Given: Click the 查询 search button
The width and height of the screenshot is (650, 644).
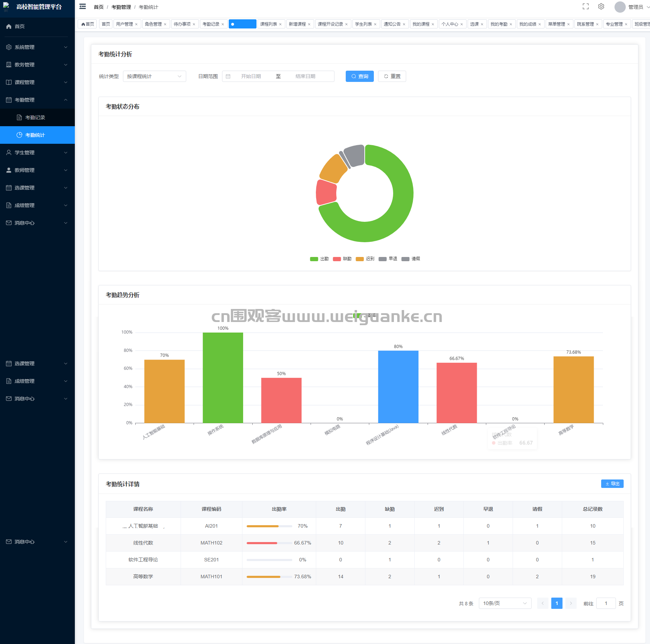Looking at the screenshot, I should coord(359,76).
